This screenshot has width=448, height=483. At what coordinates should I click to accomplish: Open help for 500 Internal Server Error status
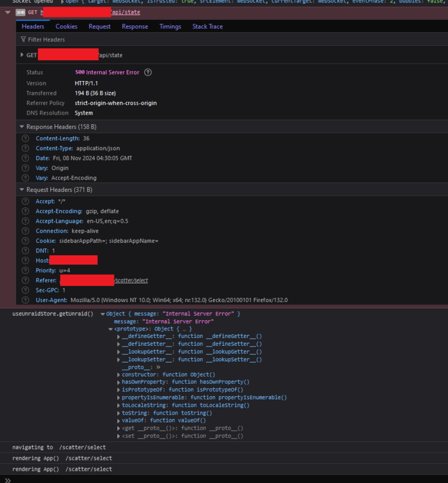[148, 72]
